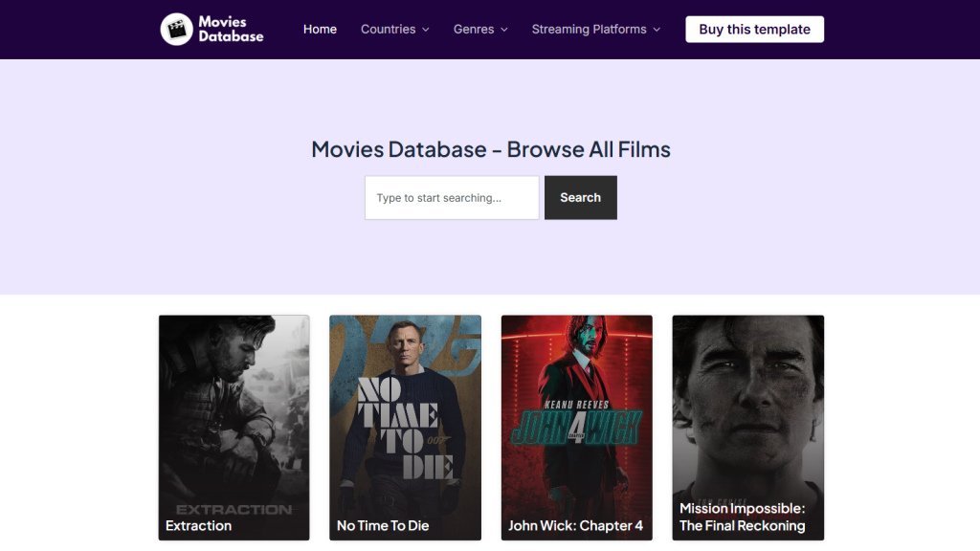The height and width of the screenshot is (551, 980).
Task: Open the John Wick: Chapter 4 poster
Action: pos(576,411)
